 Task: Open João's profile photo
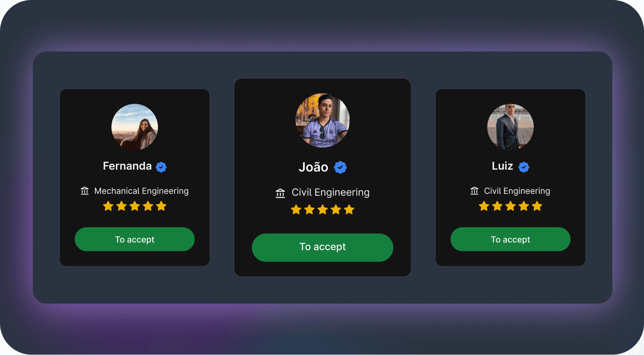pyautogui.click(x=322, y=120)
